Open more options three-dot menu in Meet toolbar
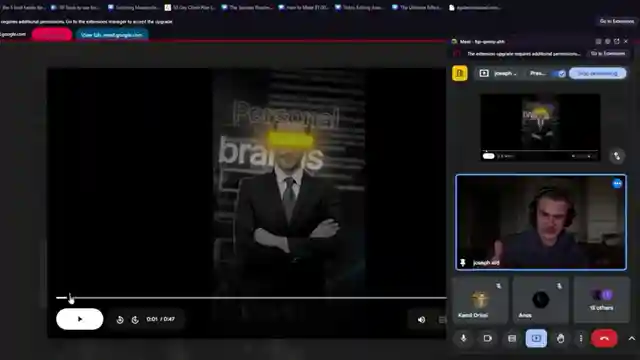The width and height of the screenshot is (640, 360). point(581,338)
